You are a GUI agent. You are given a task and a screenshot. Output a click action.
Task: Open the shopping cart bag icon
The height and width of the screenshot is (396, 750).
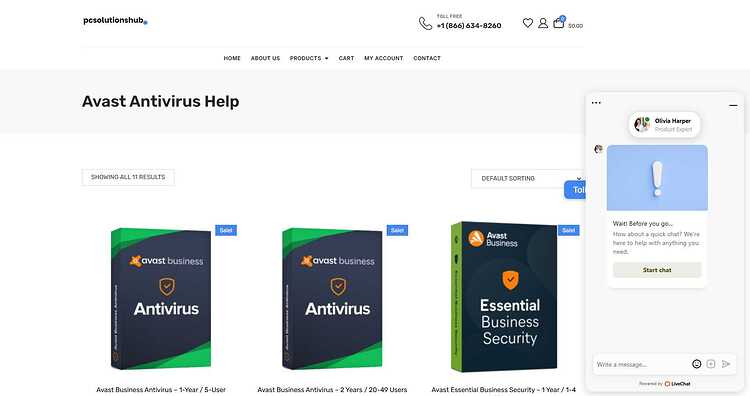(559, 22)
